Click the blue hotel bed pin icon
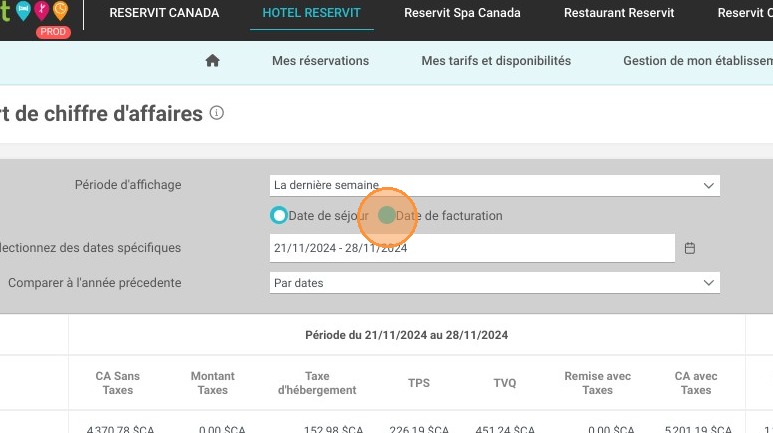773x433 pixels. (x=23, y=10)
